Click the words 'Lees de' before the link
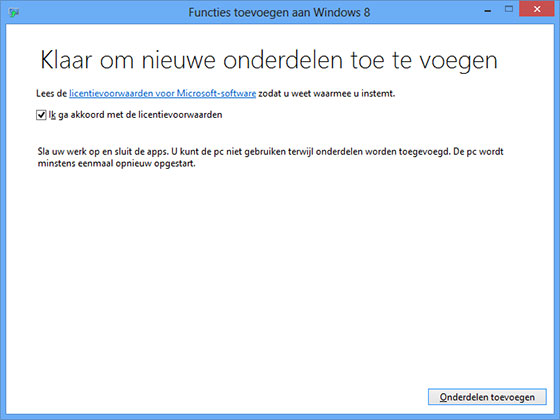The height and width of the screenshot is (420, 560). point(51,94)
